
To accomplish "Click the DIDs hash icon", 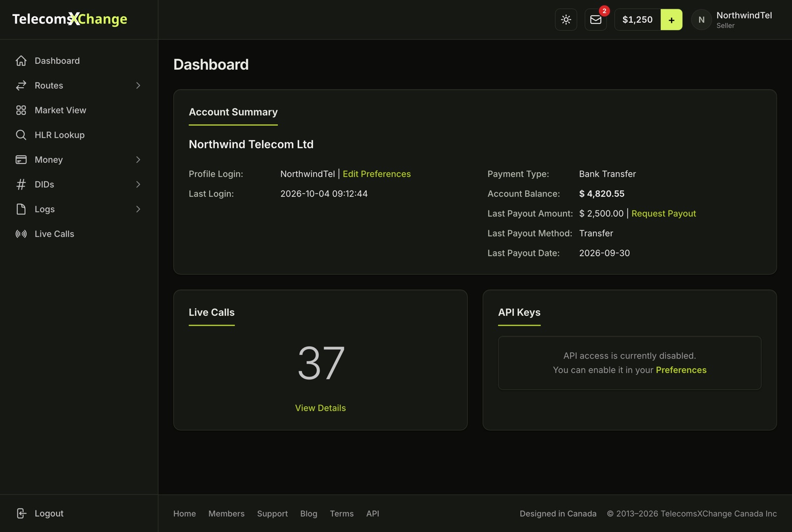I will click(x=21, y=185).
